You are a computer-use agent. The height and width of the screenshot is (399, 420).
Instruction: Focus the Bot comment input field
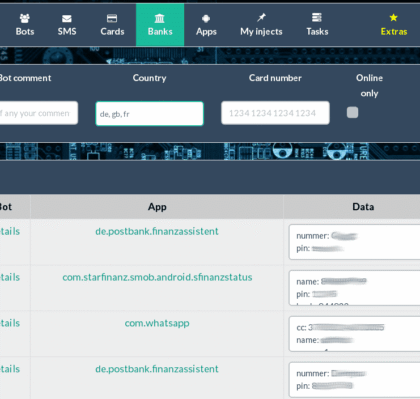38,113
